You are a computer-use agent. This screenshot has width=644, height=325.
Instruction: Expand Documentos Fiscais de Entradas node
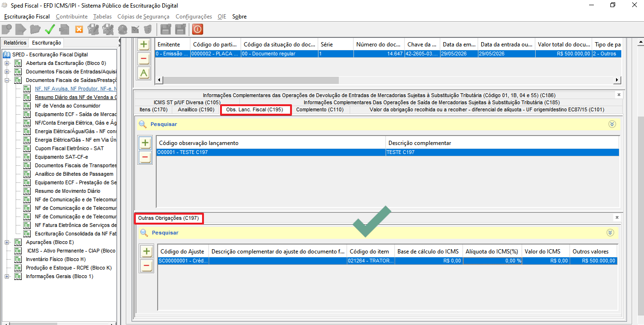point(7,72)
